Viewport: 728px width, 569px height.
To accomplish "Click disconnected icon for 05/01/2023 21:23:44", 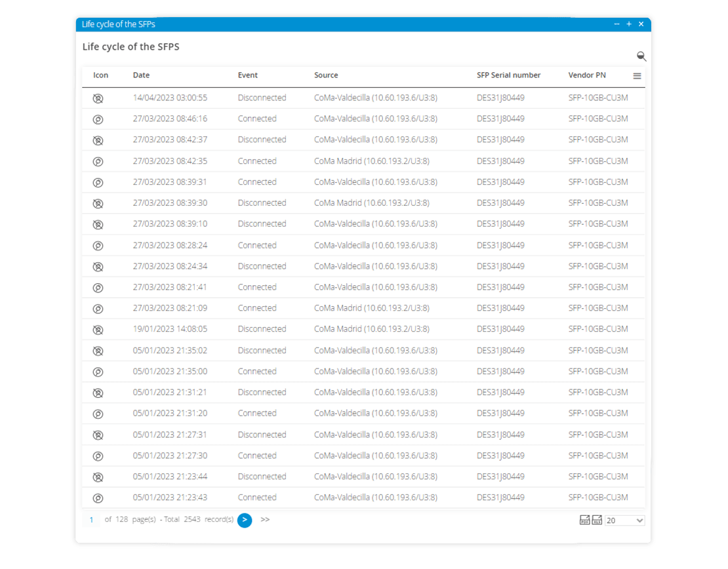I will point(98,477).
